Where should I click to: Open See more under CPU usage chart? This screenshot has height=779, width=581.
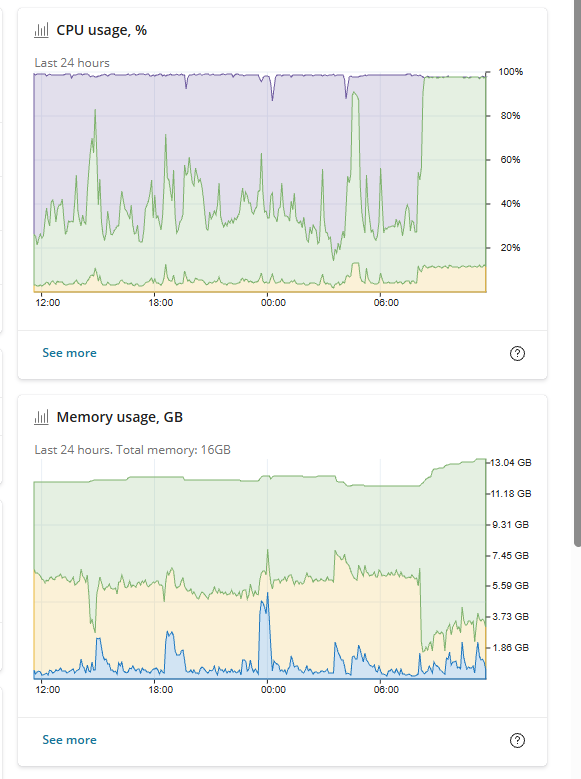pyautogui.click(x=70, y=353)
